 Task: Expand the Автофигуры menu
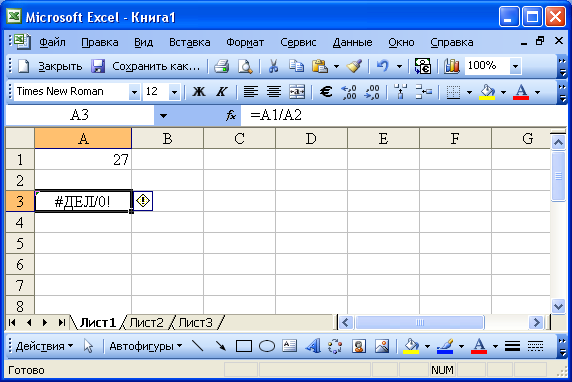(146, 346)
